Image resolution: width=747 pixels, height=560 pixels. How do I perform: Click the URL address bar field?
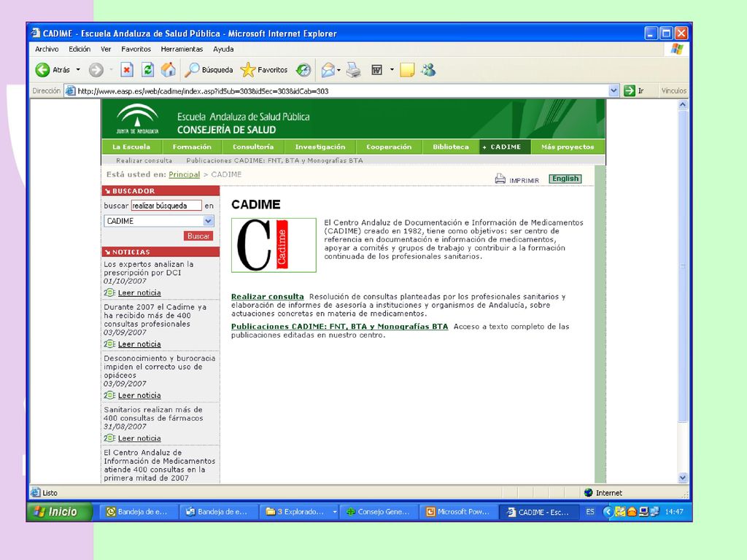click(x=341, y=90)
